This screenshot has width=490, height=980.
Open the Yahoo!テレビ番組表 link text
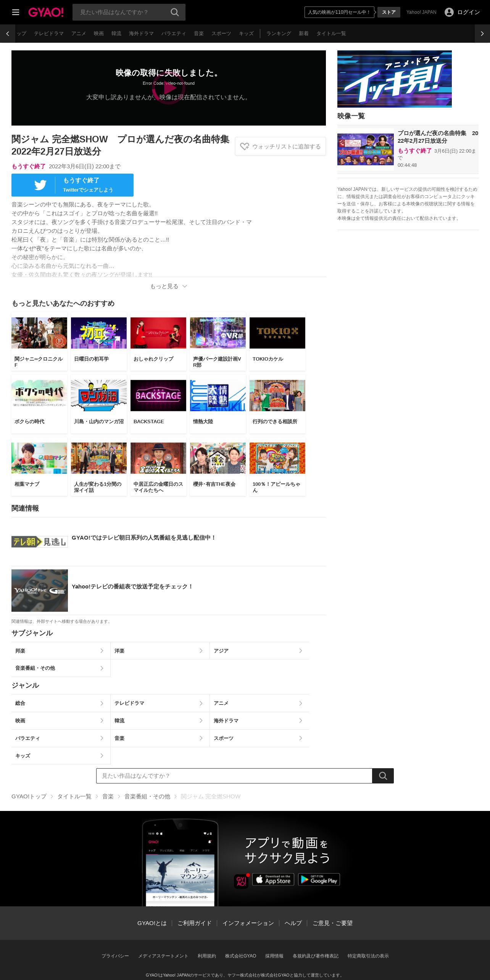tap(132, 586)
